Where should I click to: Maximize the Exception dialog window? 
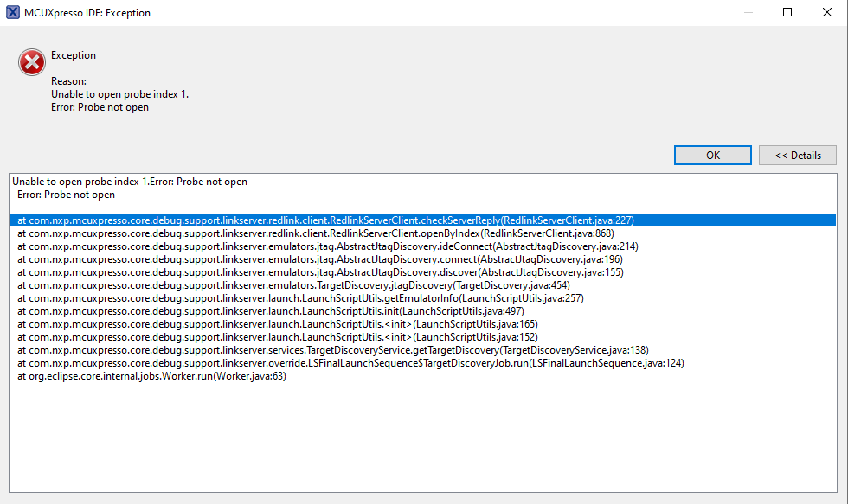(x=787, y=13)
